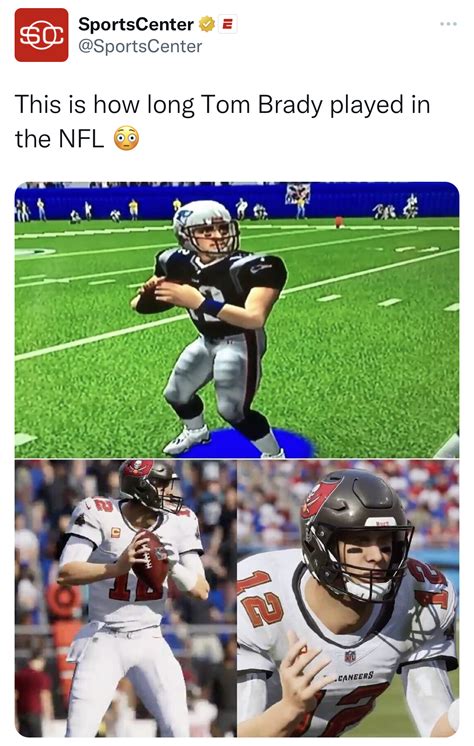The image size is (474, 746).
Task: Open the bottom-right helmet close-up image
Action: (348, 598)
